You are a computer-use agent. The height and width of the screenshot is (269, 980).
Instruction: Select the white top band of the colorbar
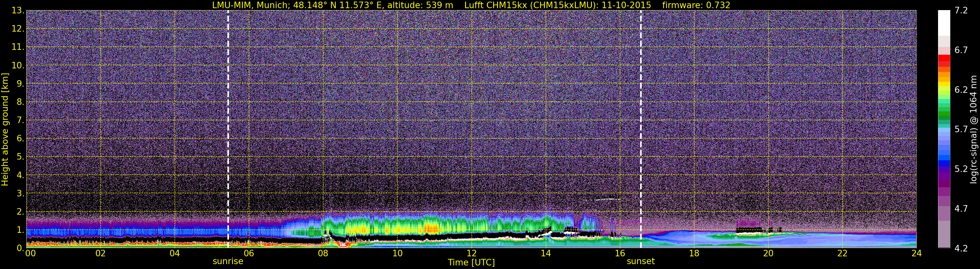point(944,23)
